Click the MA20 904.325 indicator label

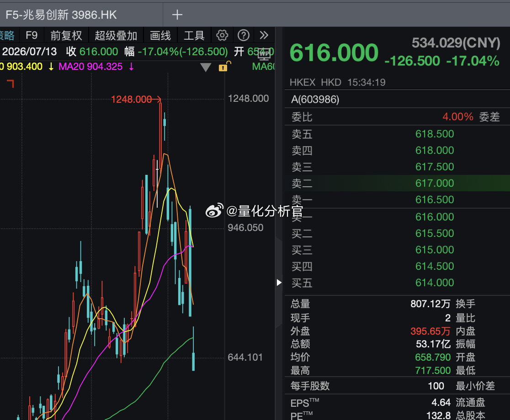coord(90,67)
